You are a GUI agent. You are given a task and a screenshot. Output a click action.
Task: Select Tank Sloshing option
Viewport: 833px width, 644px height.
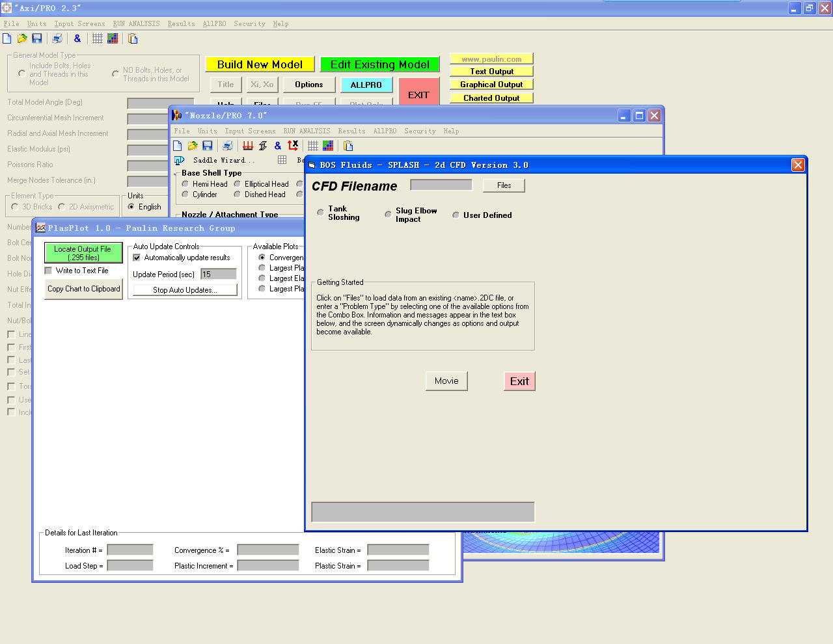321,213
